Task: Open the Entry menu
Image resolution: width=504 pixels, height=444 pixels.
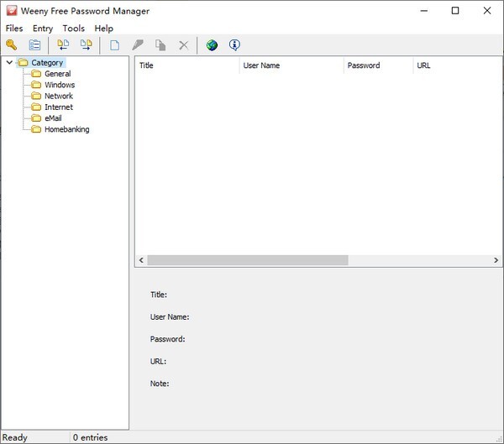Action: (x=43, y=29)
